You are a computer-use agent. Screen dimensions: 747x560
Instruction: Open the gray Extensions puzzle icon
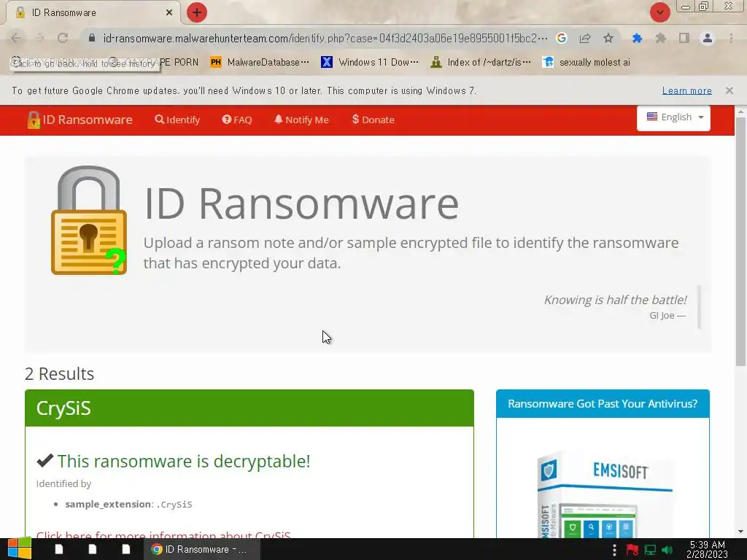pos(660,38)
